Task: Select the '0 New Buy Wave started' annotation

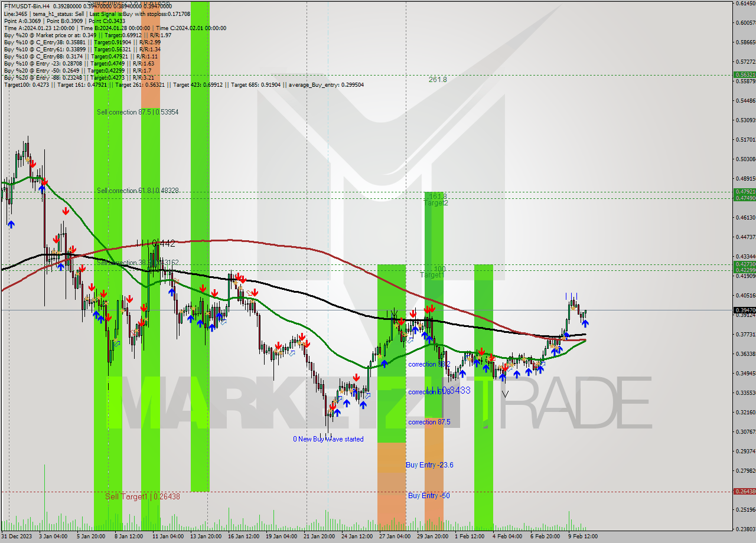Action: (x=328, y=439)
